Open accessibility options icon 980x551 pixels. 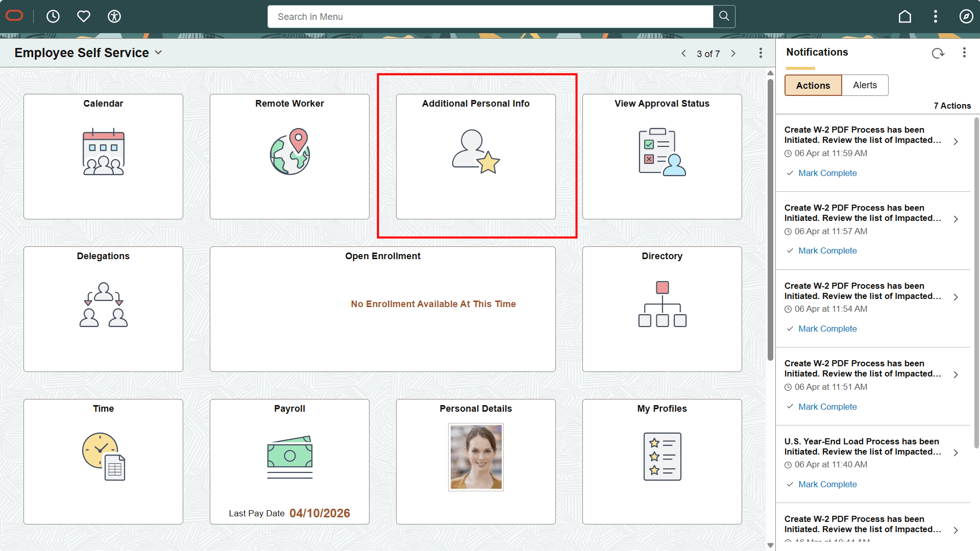coord(114,16)
